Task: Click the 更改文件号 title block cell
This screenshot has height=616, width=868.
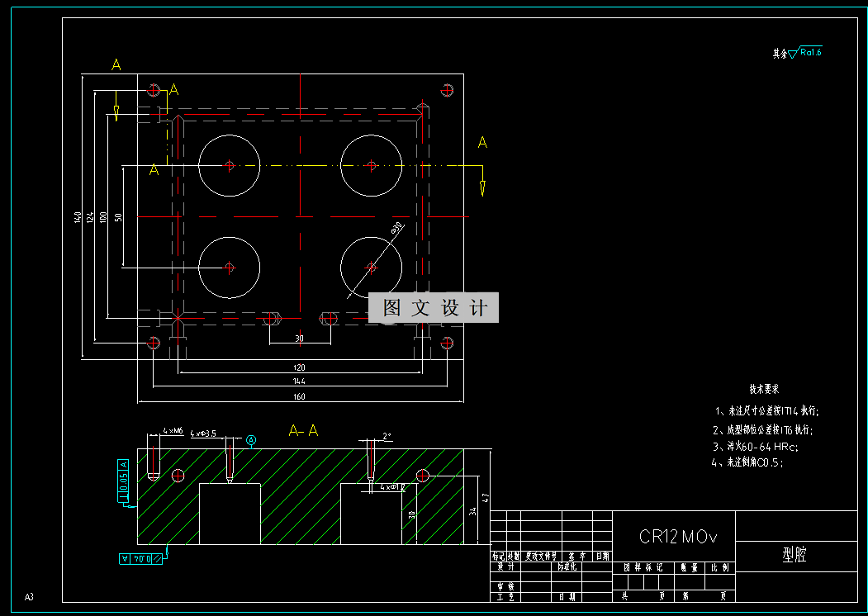Action: click(542, 557)
